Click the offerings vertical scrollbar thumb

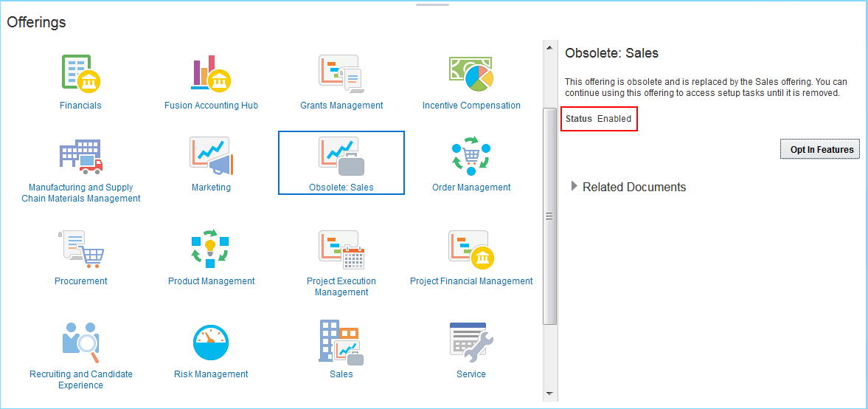549,216
